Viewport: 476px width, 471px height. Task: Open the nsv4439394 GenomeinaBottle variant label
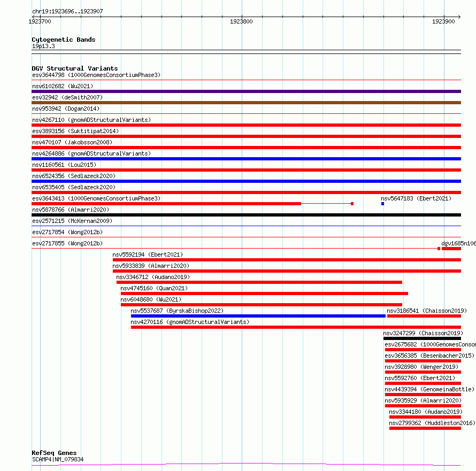click(x=429, y=389)
